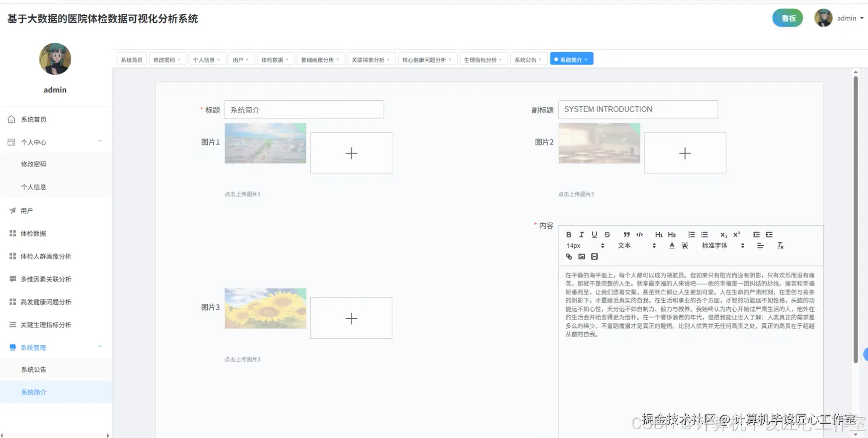Open 用户 in the sidebar menu
This screenshot has height=438, width=868.
coord(56,210)
